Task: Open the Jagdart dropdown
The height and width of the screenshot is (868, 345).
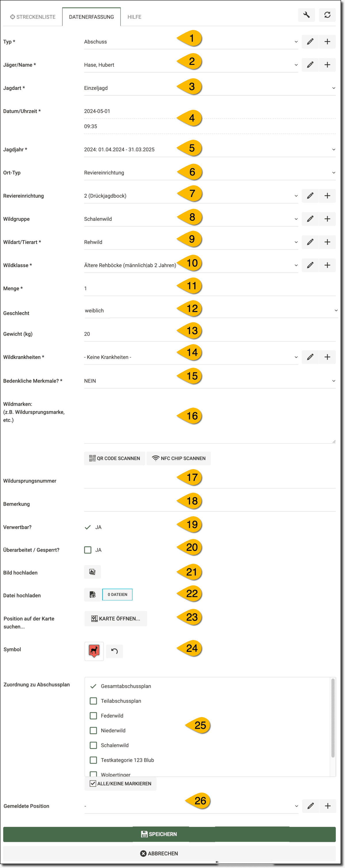Action: (x=209, y=88)
